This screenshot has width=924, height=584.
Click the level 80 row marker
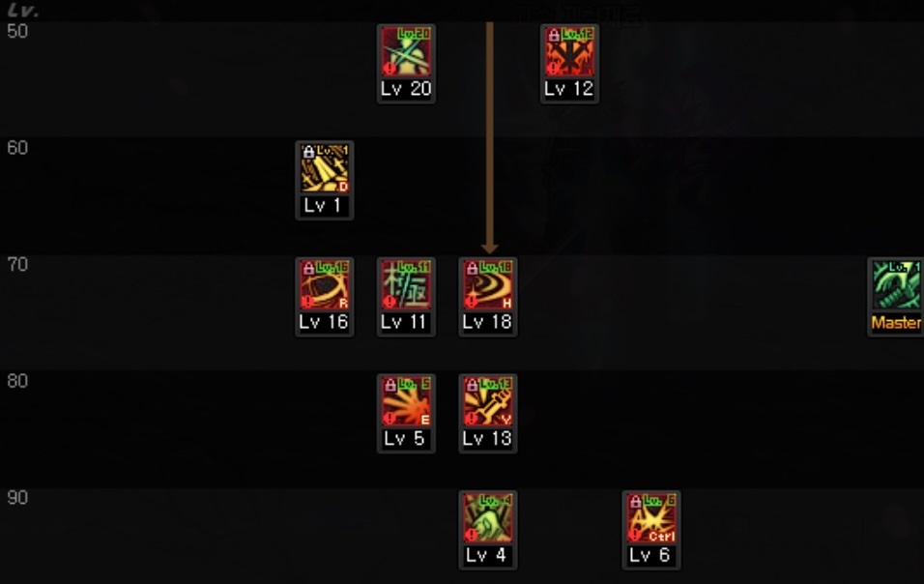(17, 381)
